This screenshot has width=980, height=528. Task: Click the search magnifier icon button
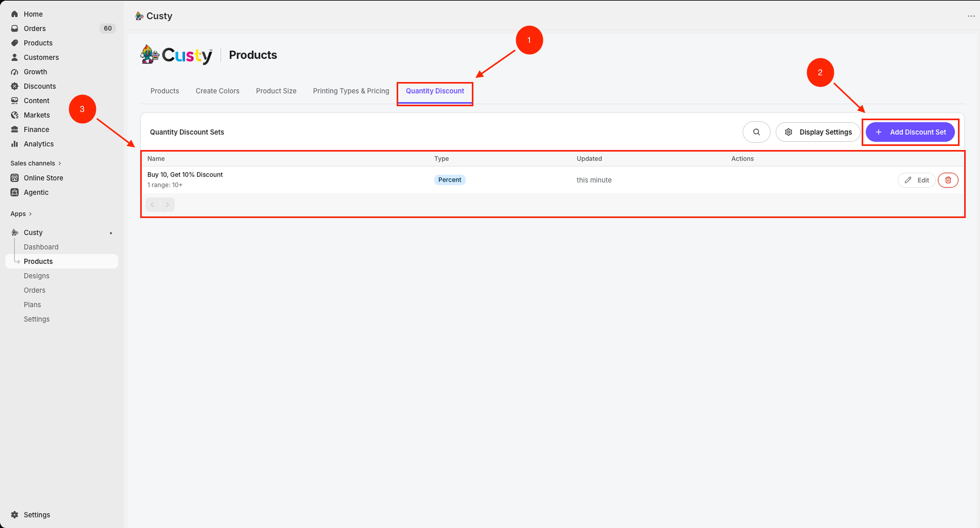756,132
